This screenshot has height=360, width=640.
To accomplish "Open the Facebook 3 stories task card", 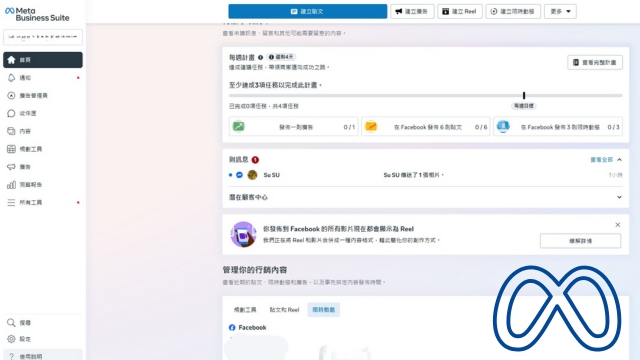I will (x=558, y=127).
